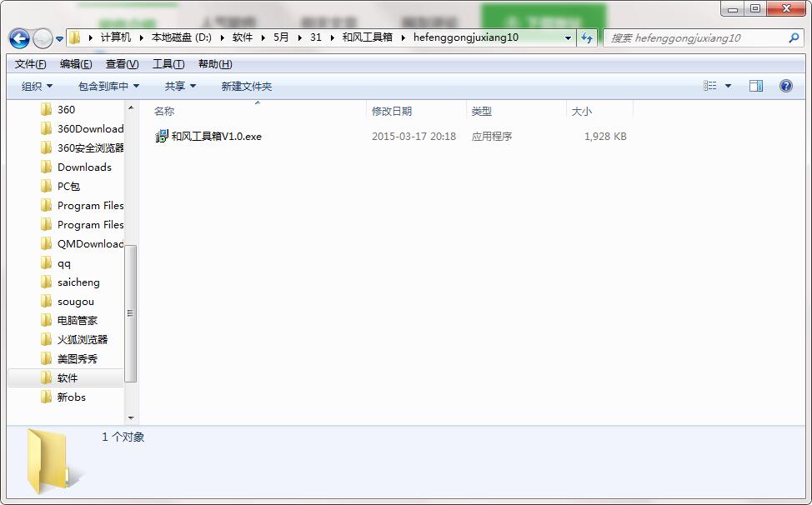
Task: Open the 工具(T) menu
Action: (168, 64)
